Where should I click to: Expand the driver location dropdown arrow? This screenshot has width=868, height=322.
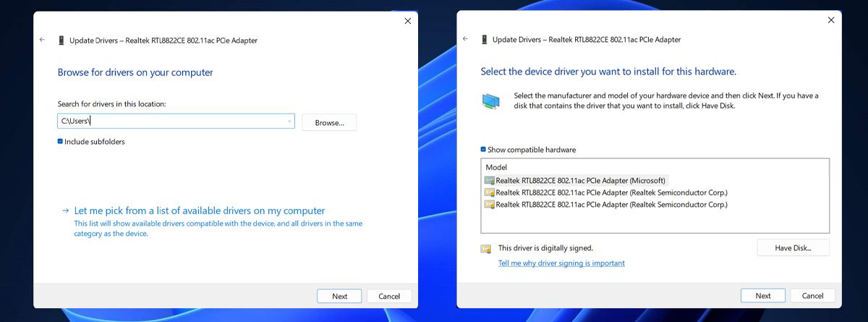click(289, 122)
